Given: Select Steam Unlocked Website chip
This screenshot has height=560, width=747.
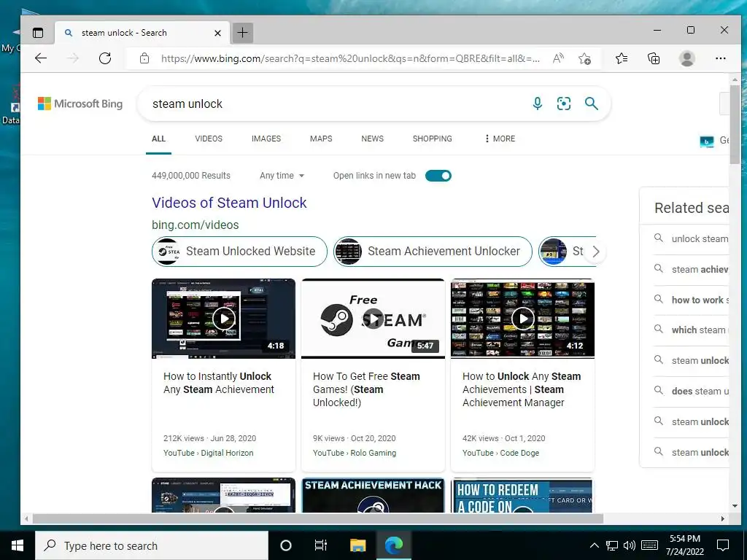Looking at the screenshot, I should coord(239,252).
